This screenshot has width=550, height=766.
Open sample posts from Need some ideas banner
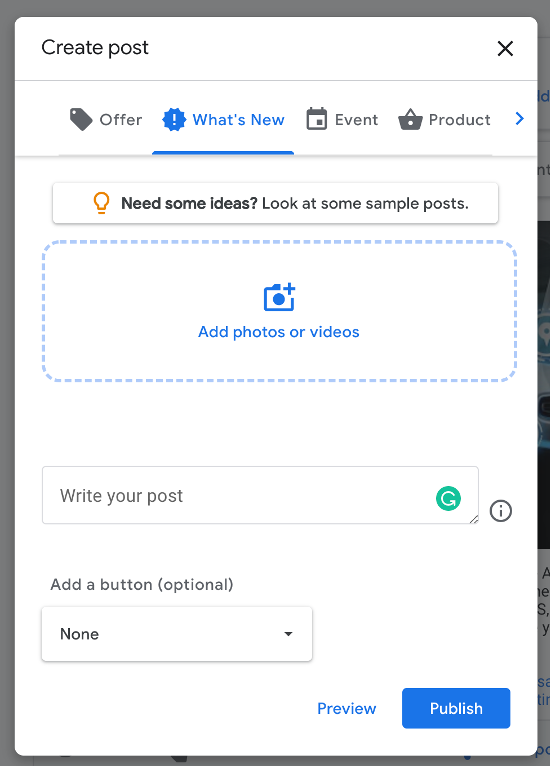pos(275,203)
